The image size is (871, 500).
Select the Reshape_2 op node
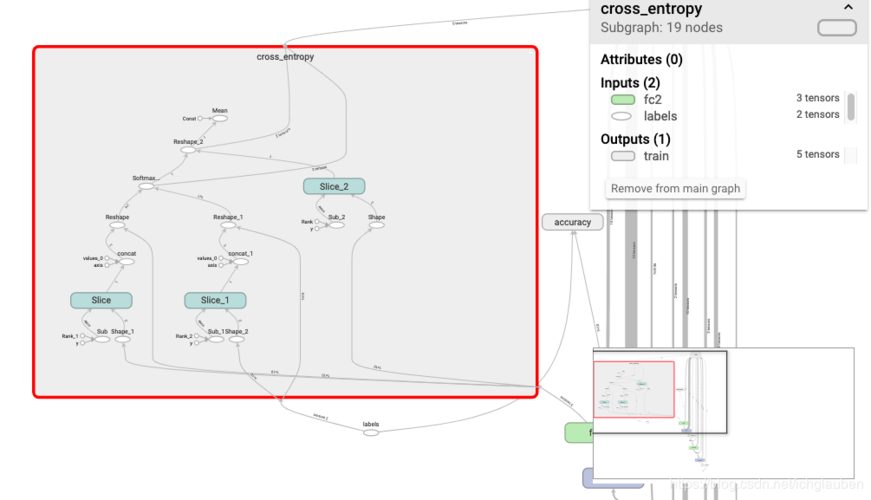(x=188, y=150)
